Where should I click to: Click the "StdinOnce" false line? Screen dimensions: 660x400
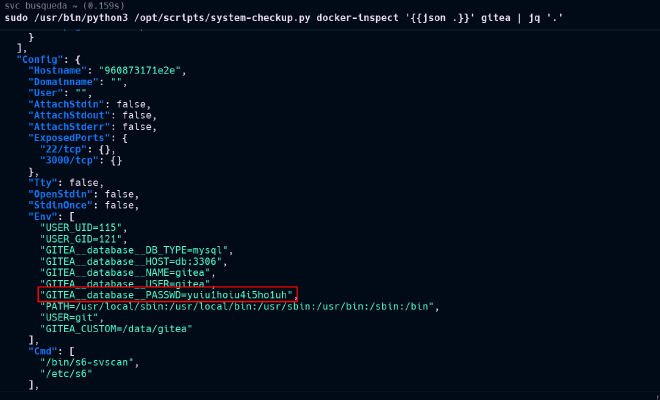coord(83,205)
